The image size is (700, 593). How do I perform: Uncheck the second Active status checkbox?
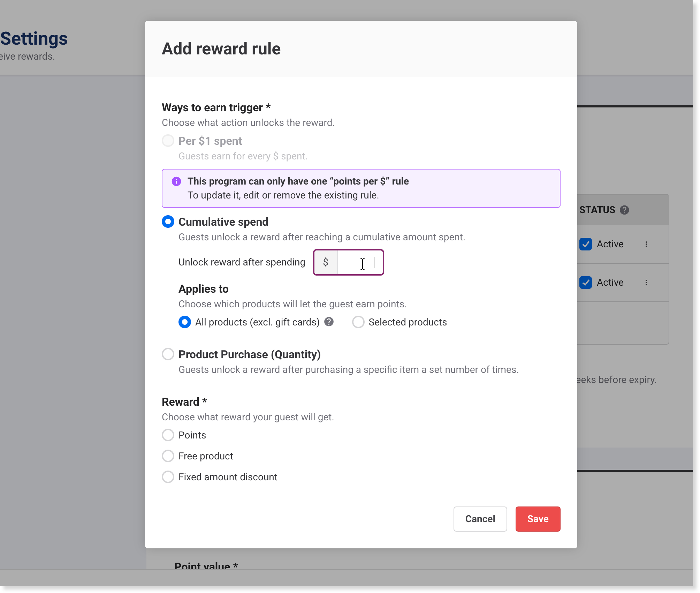[x=586, y=283]
